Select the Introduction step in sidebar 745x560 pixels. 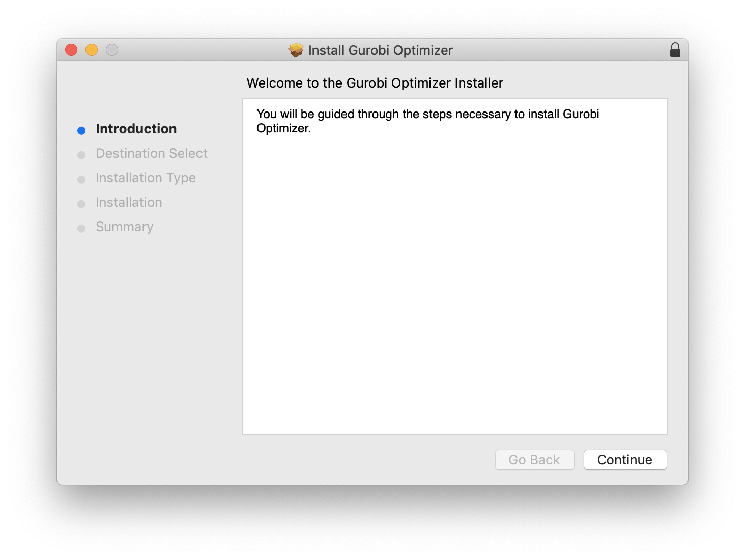pos(136,129)
